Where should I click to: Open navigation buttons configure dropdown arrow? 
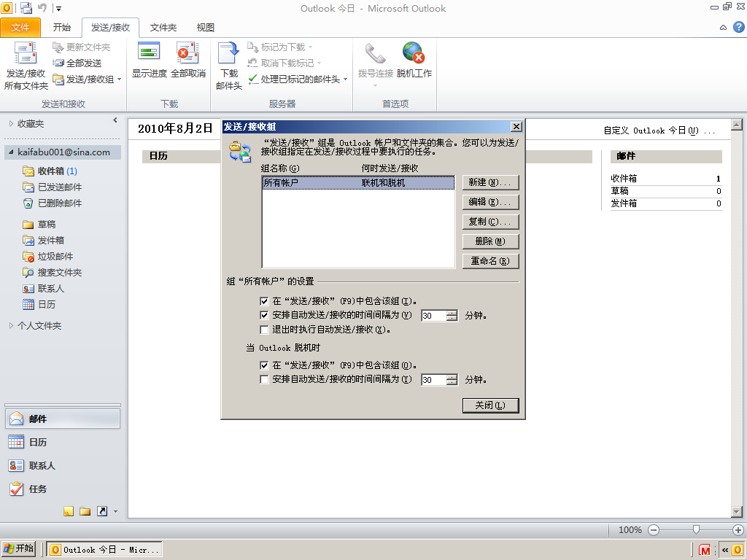(x=115, y=512)
